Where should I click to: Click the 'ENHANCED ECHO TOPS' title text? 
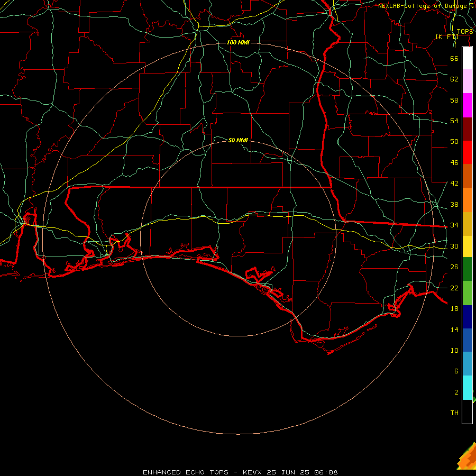point(186,472)
